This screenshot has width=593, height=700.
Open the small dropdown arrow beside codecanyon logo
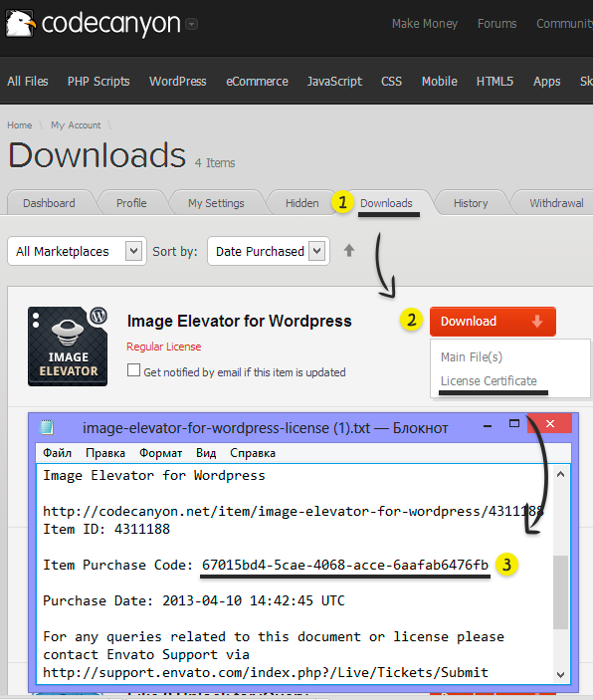pyautogui.click(x=191, y=24)
